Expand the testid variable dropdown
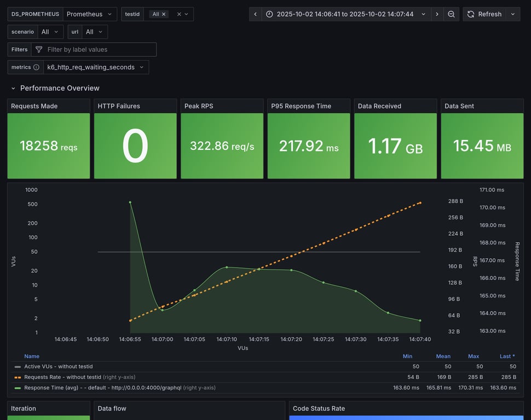Viewport: 531px width, 420px height. pyautogui.click(x=186, y=14)
